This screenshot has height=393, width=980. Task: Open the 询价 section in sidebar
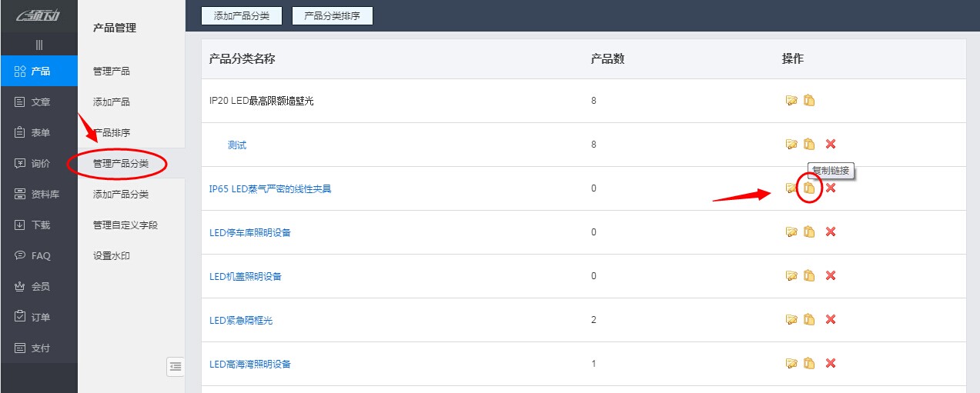(x=38, y=164)
